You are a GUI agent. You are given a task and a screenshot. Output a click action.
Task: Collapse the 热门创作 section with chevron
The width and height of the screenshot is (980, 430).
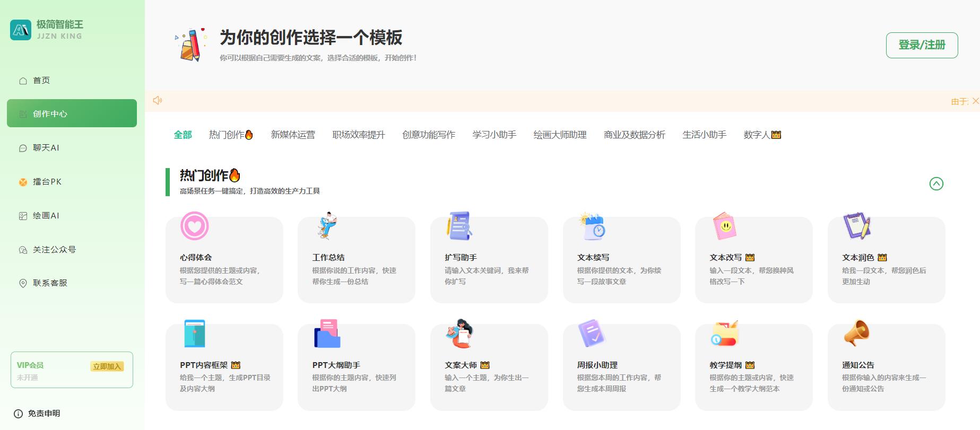[x=936, y=183]
